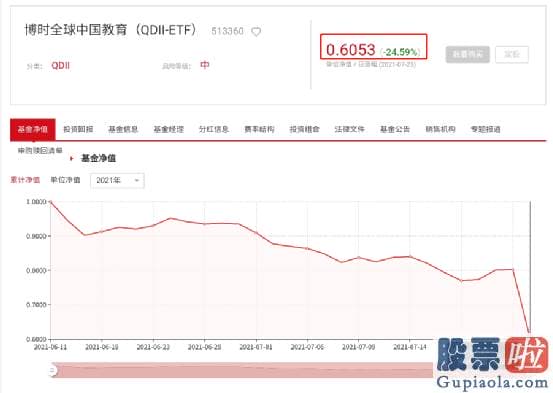Click the fund title 博时全球中国教育 (QDII-ETF)
This screenshot has width=553, height=393.
[111, 30]
